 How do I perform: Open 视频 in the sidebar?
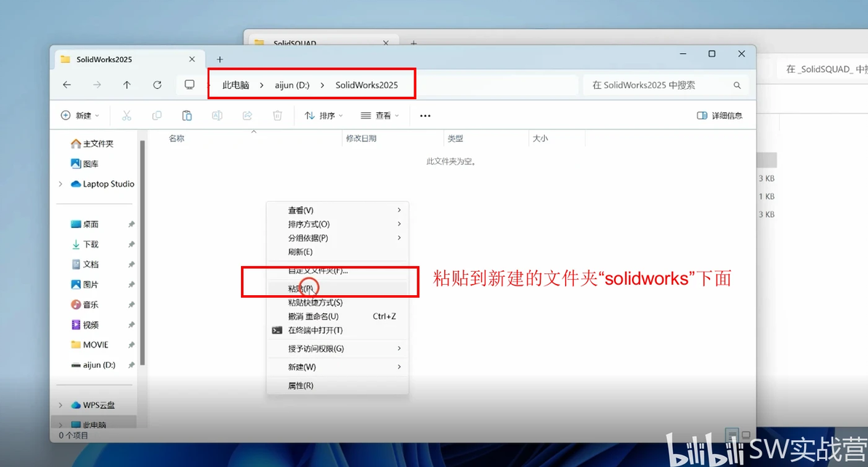pyautogui.click(x=84, y=325)
